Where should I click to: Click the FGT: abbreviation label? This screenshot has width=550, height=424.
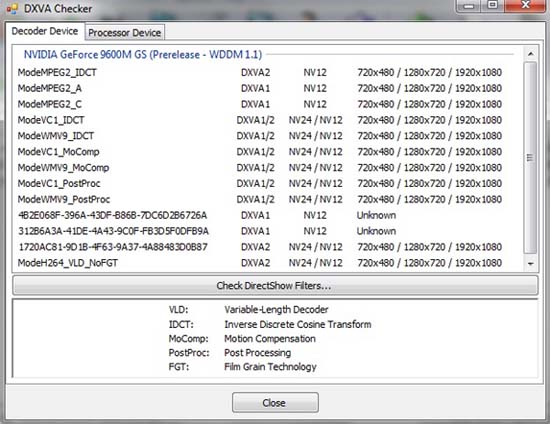click(x=179, y=367)
